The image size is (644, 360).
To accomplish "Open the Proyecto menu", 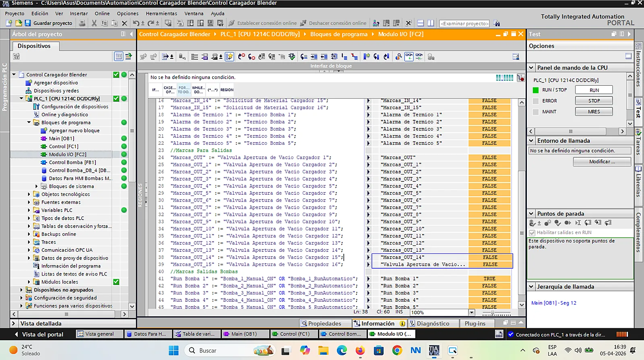I will 15,13.
